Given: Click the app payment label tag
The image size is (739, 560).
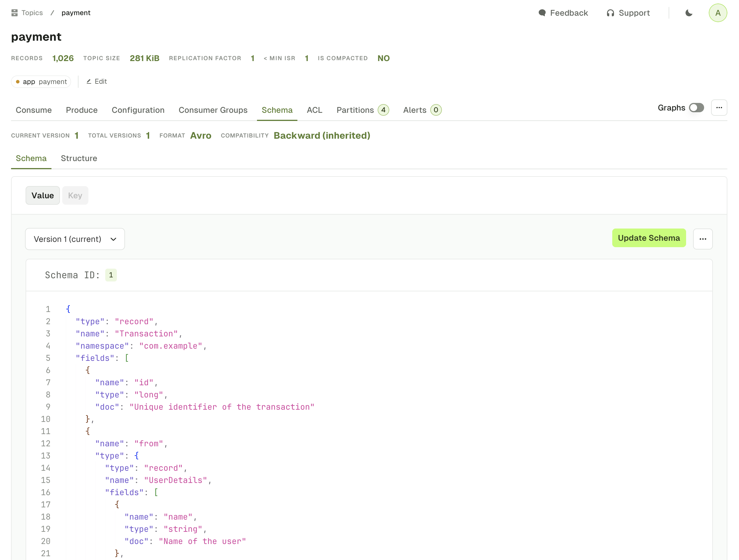Looking at the screenshot, I should tap(41, 81).
